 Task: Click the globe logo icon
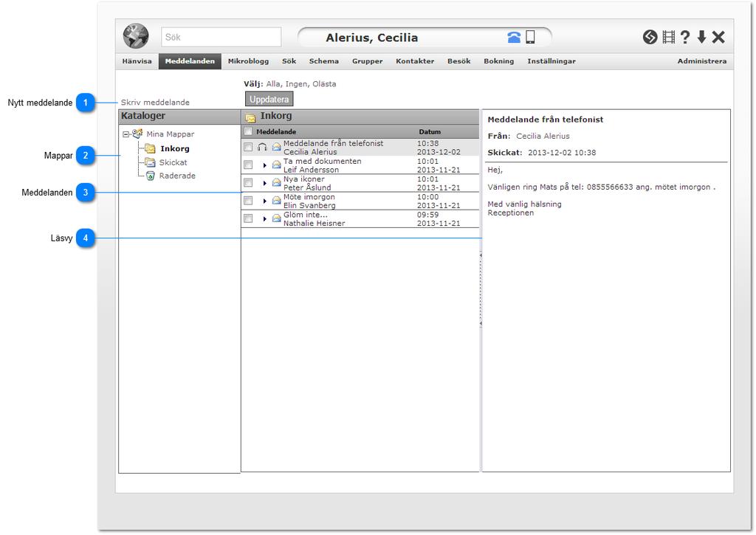[x=136, y=36]
